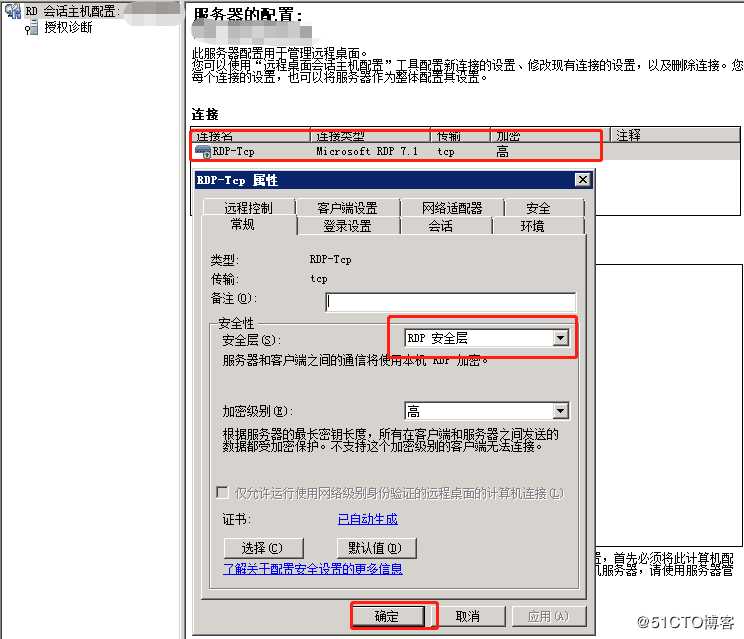The height and width of the screenshot is (639, 744).
Task: Click the 加密级别 combo box showing 高
Action: [487, 410]
